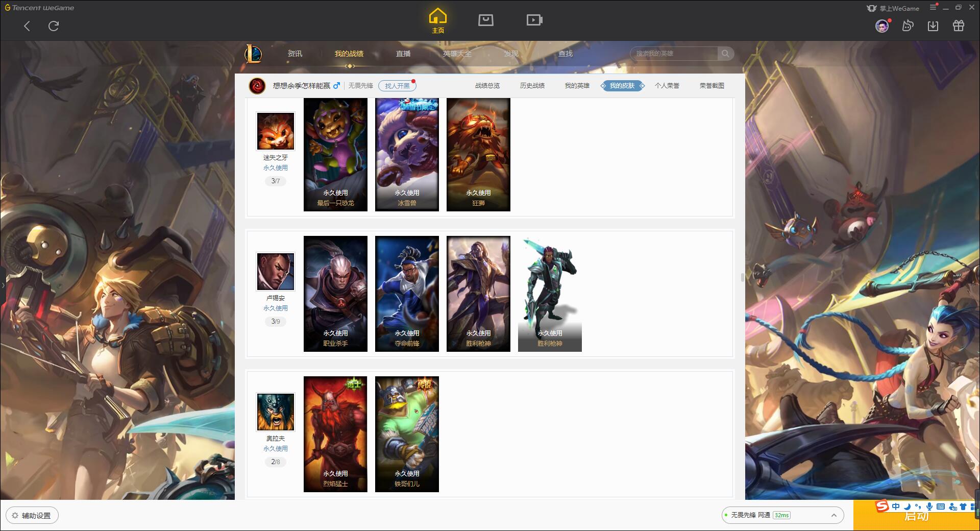Click the IME skin shirt icon
Screen dimensions: 980x531
pos(963,506)
